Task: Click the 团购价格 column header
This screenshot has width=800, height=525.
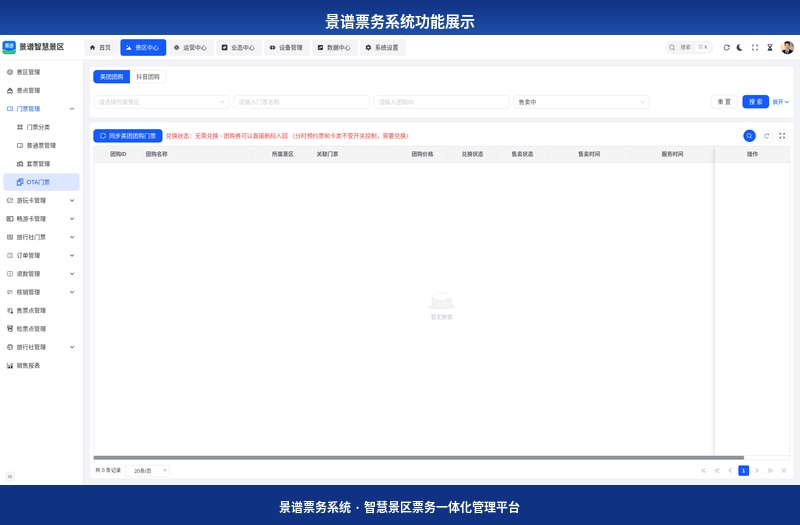Action: tap(422, 154)
